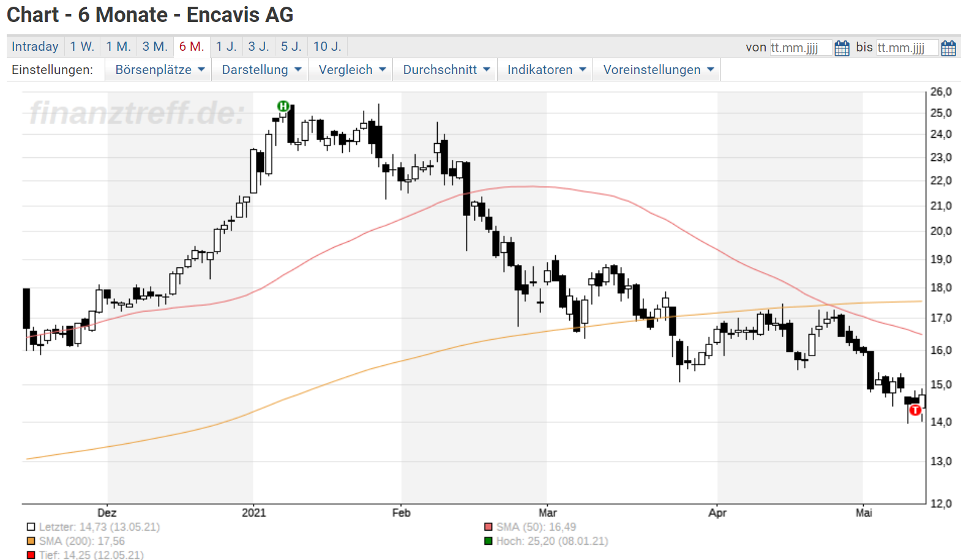The image size is (961, 560).
Task: Click the 'von' start date input field
Action: pyautogui.click(x=801, y=48)
